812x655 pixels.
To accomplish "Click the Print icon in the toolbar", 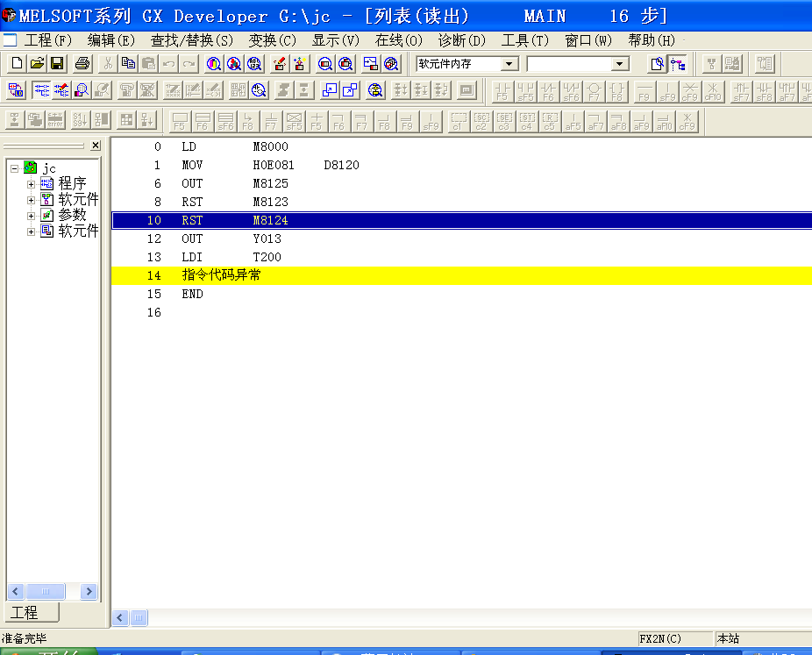I will tap(82, 63).
